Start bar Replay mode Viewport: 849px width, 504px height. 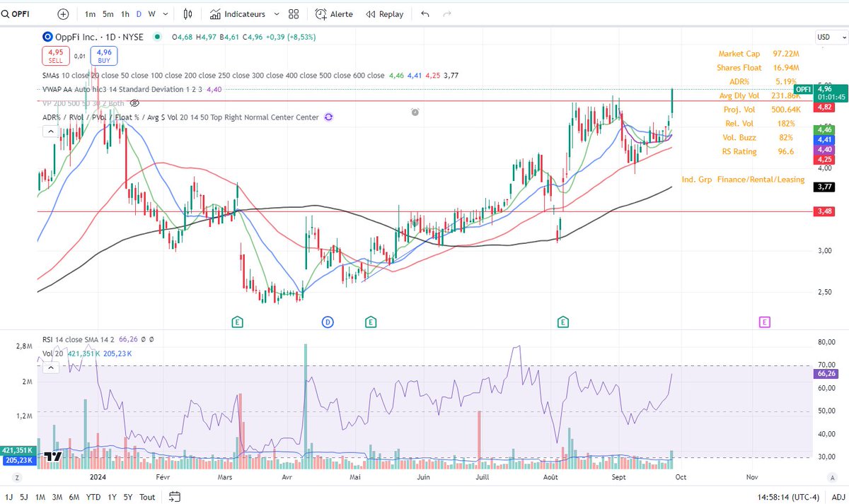[385, 14]
